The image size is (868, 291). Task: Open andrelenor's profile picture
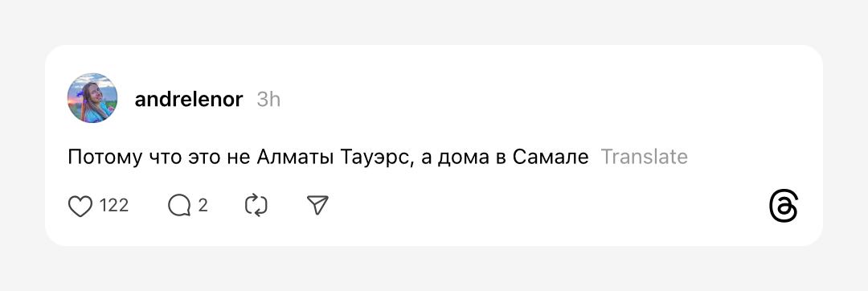pos(92,98)
